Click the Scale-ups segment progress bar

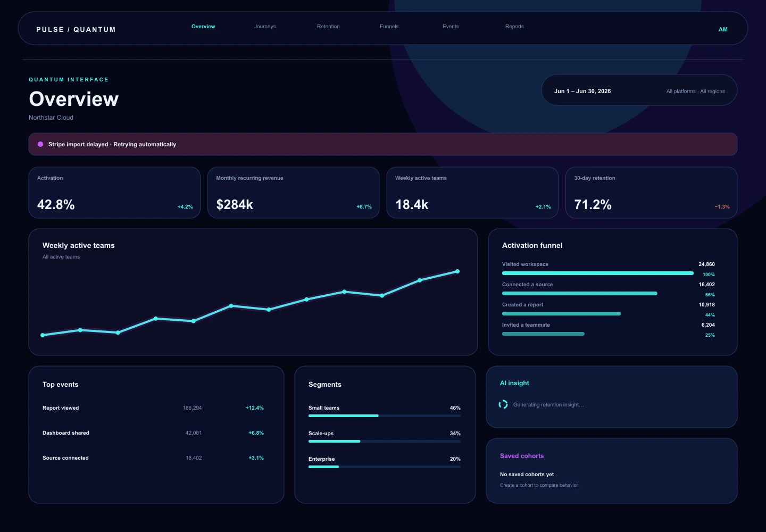385,441
